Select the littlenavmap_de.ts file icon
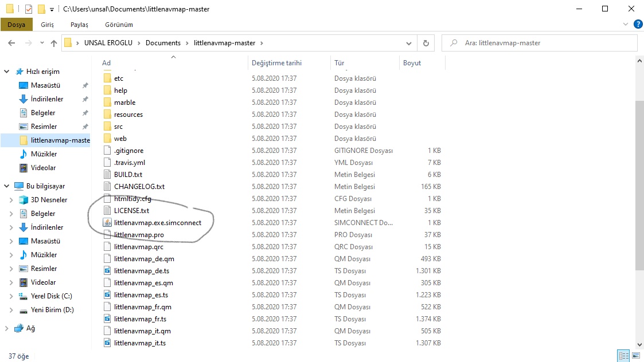 click(107, 271)
